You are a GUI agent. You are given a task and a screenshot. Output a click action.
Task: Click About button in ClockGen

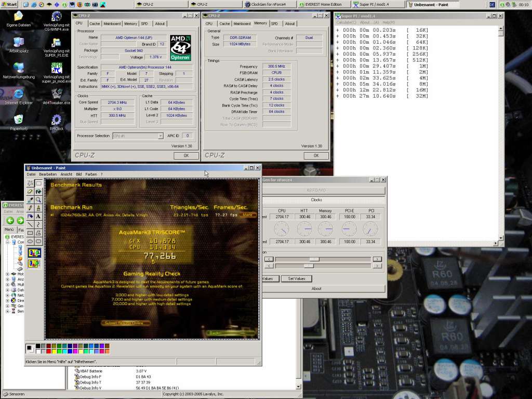[324, 288]
